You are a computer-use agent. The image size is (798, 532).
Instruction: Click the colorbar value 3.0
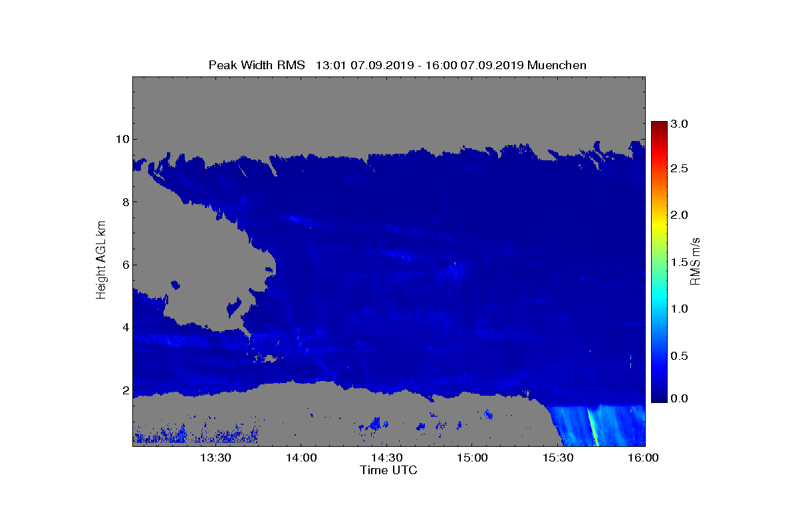(679, 124)
